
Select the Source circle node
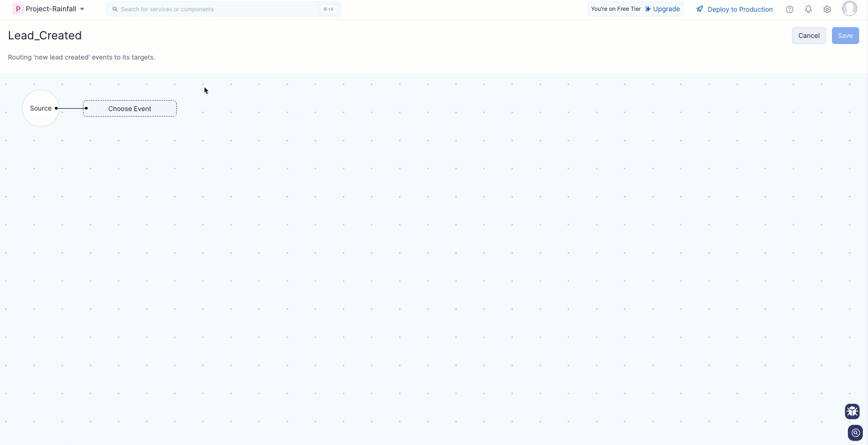click(40, 108)
